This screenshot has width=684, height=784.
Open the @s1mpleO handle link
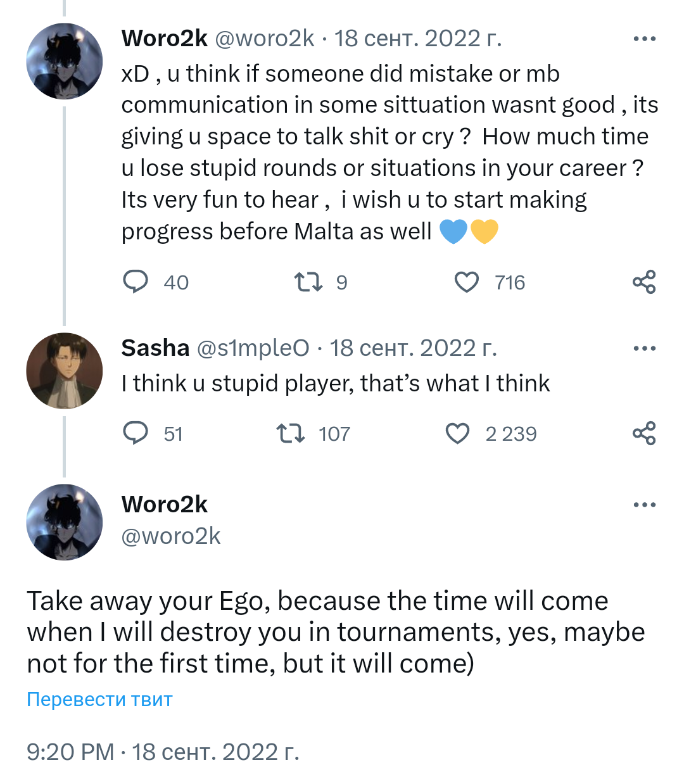[253, 348]
